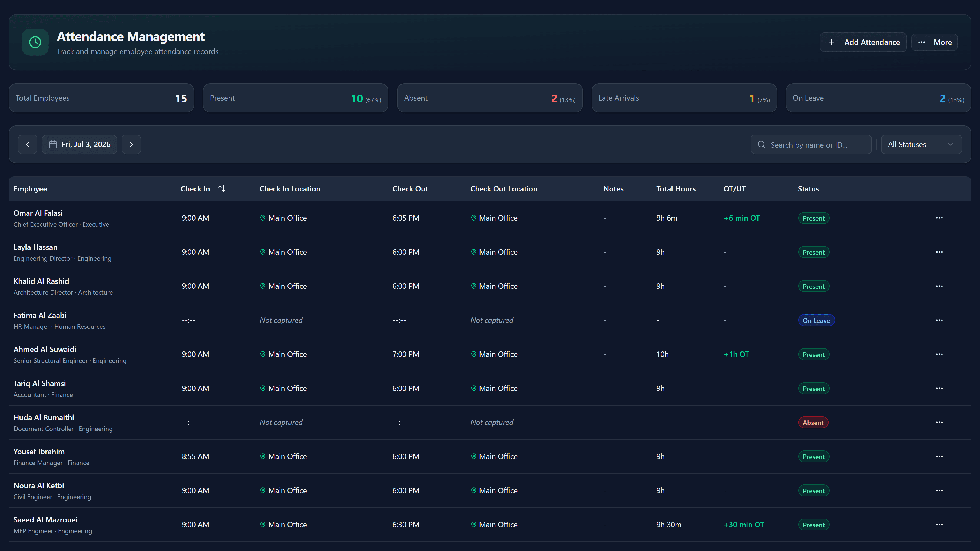Click the 7:00 PM check-out time

point(406,354)
